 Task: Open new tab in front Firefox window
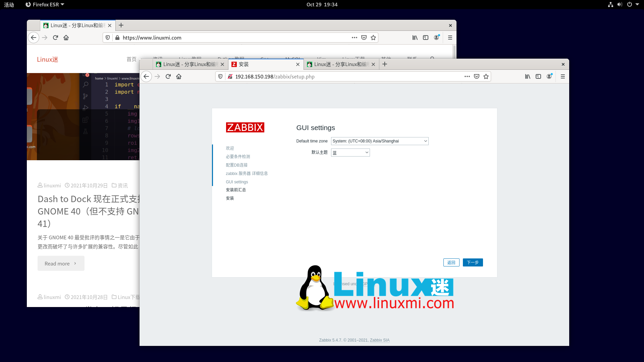coord(385,64)
